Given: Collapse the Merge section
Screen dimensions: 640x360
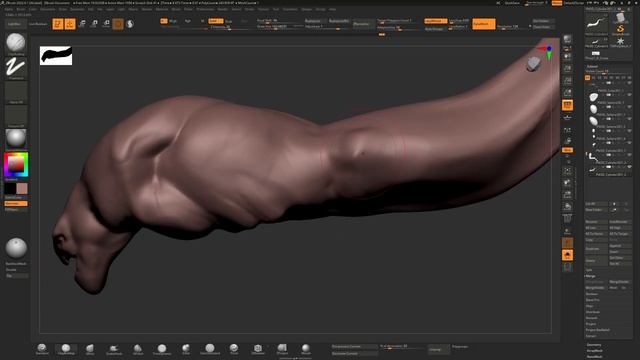Looking at the screenshot, I should pyautogui.click(x=591, y=276).
